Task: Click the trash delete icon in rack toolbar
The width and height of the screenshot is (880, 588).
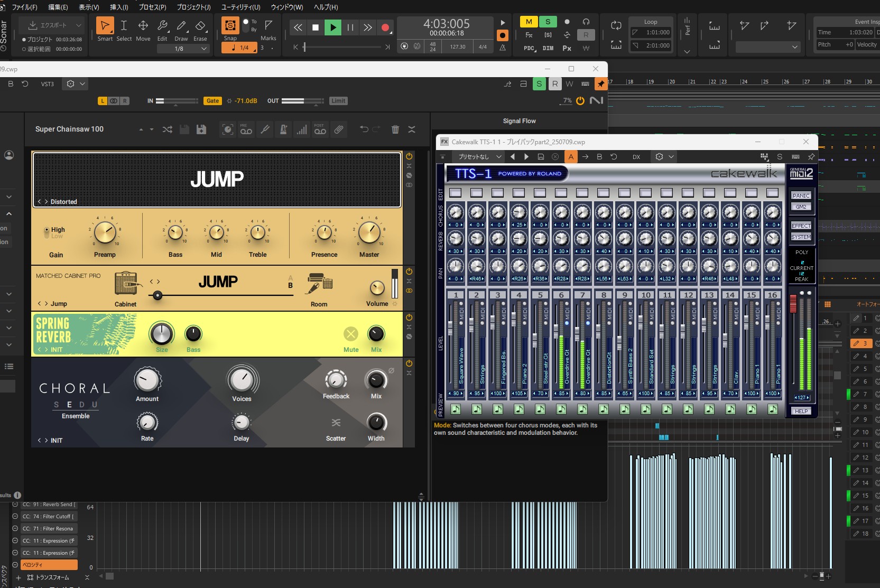Action: tap(395, 129)
